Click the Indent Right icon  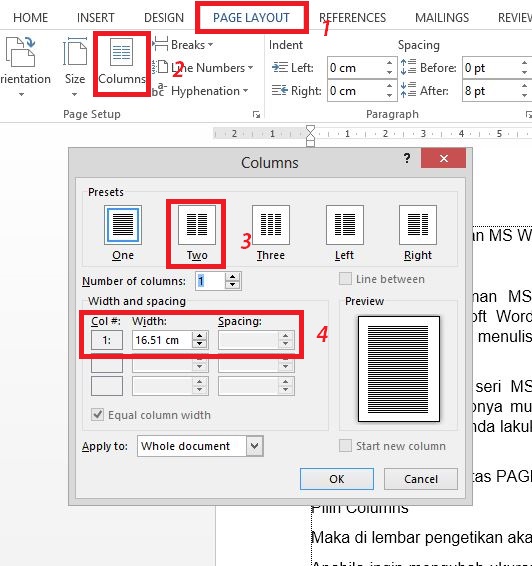click(x=279, y=91)
